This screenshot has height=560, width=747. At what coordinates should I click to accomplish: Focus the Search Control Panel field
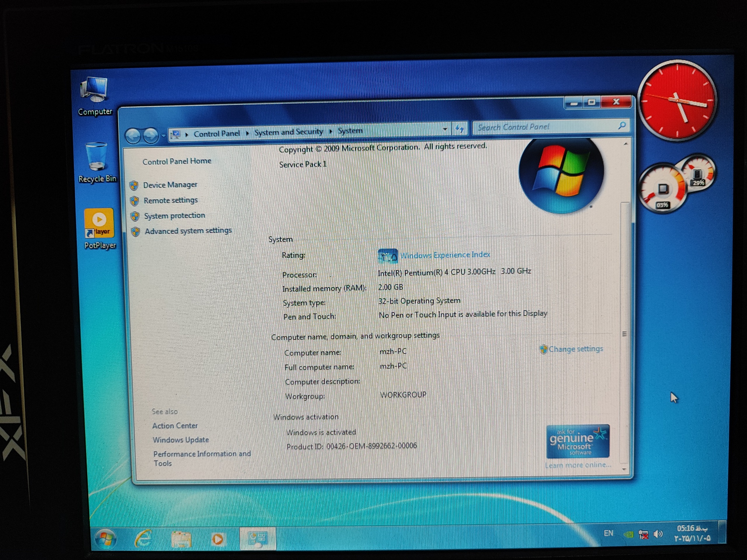pos(550,127)
